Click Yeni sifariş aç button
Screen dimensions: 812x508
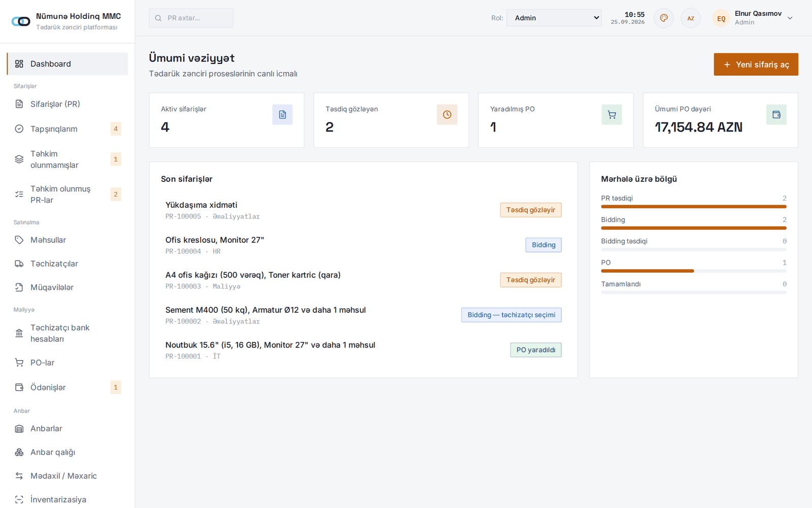(756, 65)
